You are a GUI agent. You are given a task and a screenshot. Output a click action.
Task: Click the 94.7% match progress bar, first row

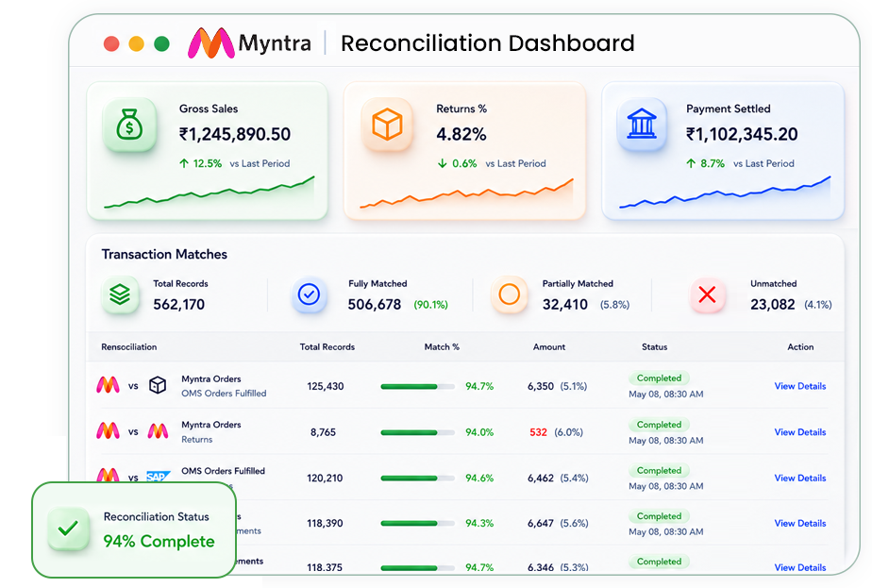tap(418, 386)
